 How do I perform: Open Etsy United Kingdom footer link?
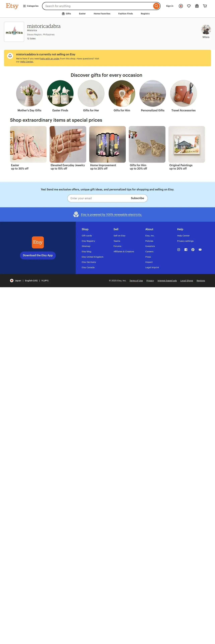[92, 257]
